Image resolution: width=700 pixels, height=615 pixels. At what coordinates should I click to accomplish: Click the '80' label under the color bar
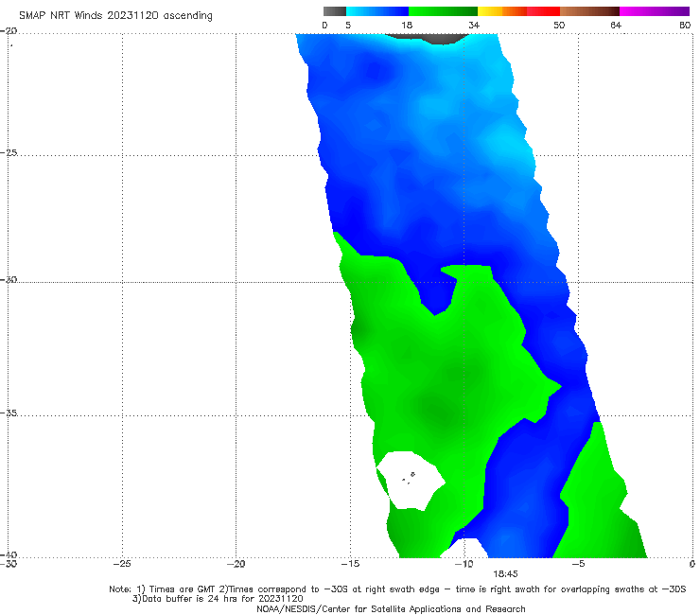click(x=685, y=25)
